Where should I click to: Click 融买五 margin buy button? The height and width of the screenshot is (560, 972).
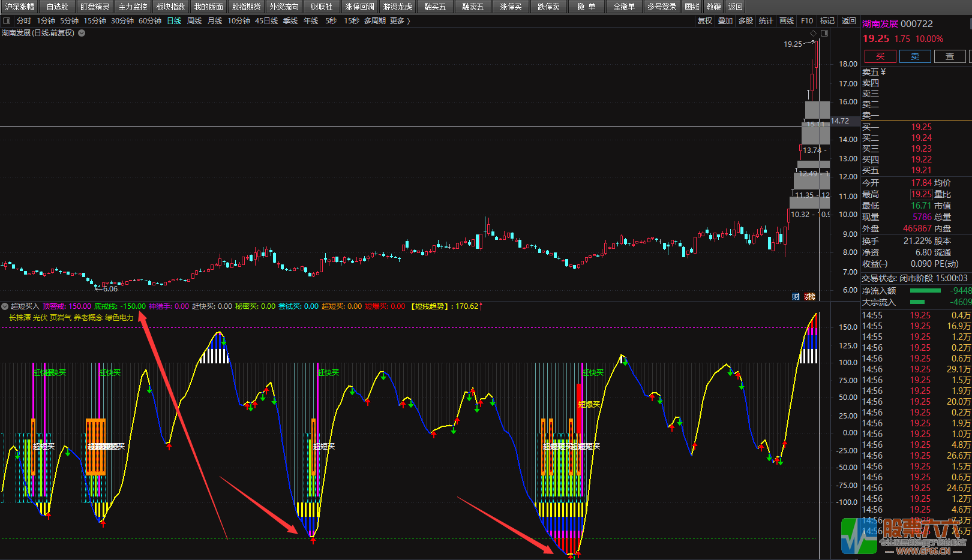click(x=436, y=7)
